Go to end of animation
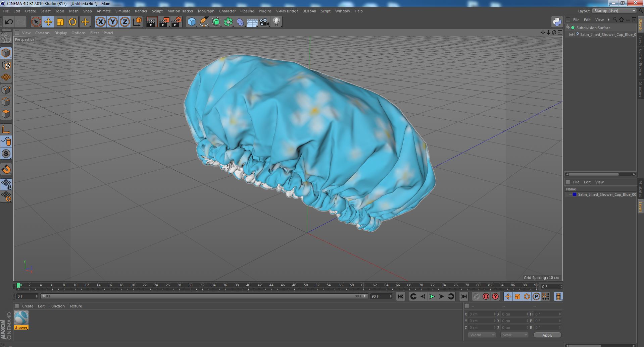 tap(463, 296)
